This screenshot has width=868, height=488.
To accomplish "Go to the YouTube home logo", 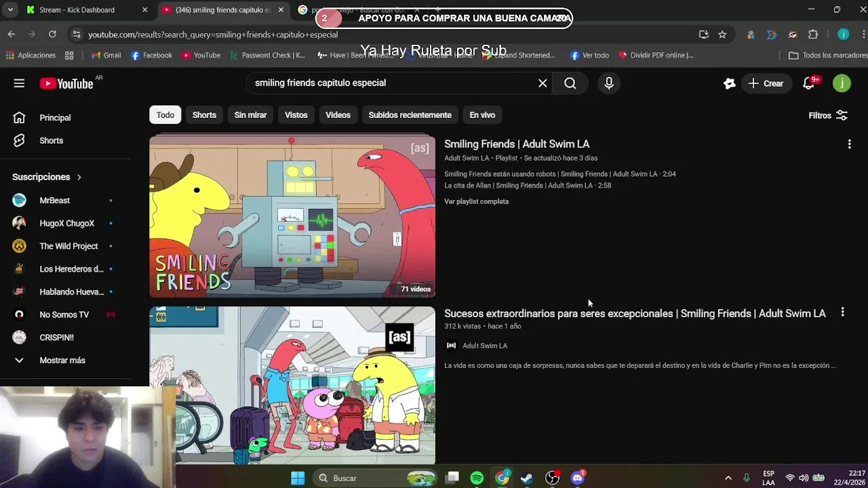I will pyautogui.click(x=66, y=83).
